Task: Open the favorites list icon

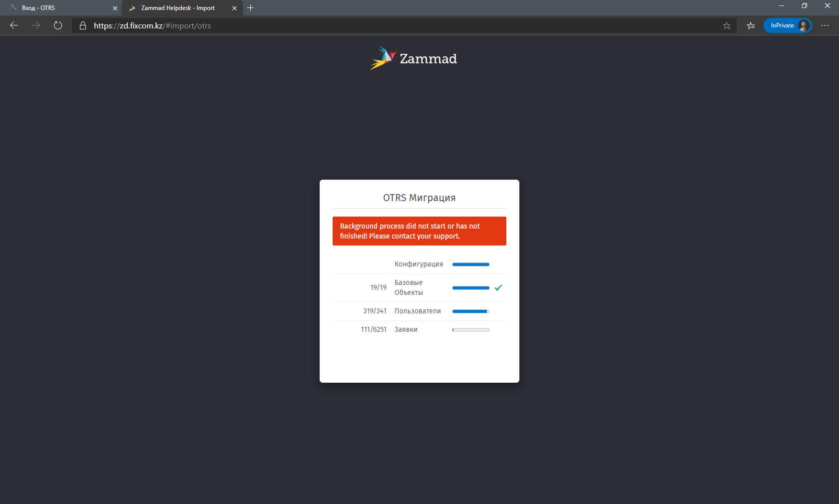Action: [751, 25]
